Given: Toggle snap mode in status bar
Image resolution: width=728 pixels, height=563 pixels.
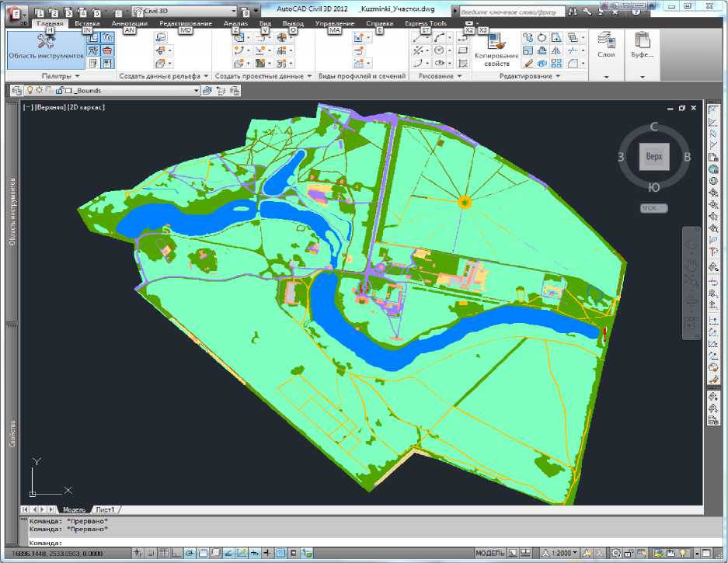Looking at the screenshot, I should click(x=151, y=554).
